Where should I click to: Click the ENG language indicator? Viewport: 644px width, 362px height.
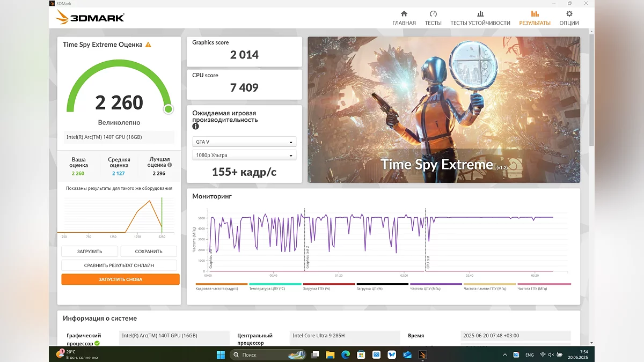(x=529, y=354)
